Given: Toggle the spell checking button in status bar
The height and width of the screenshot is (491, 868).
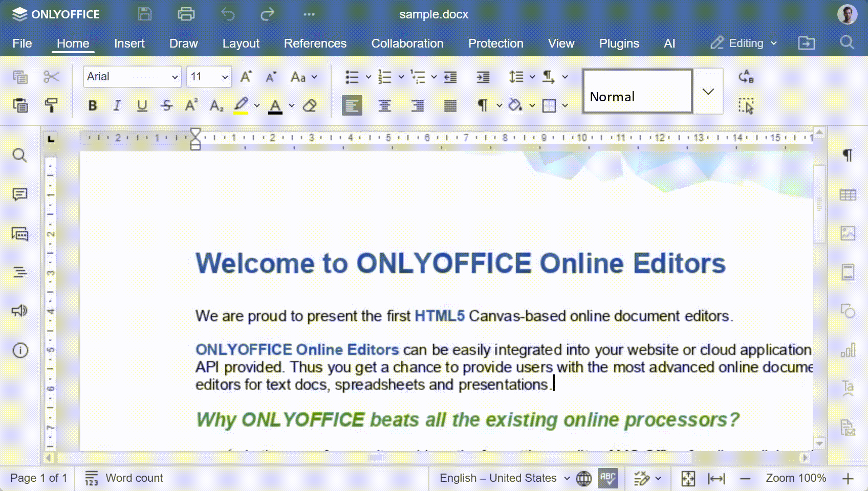Looking at the screenshot, I should [608, 478].
